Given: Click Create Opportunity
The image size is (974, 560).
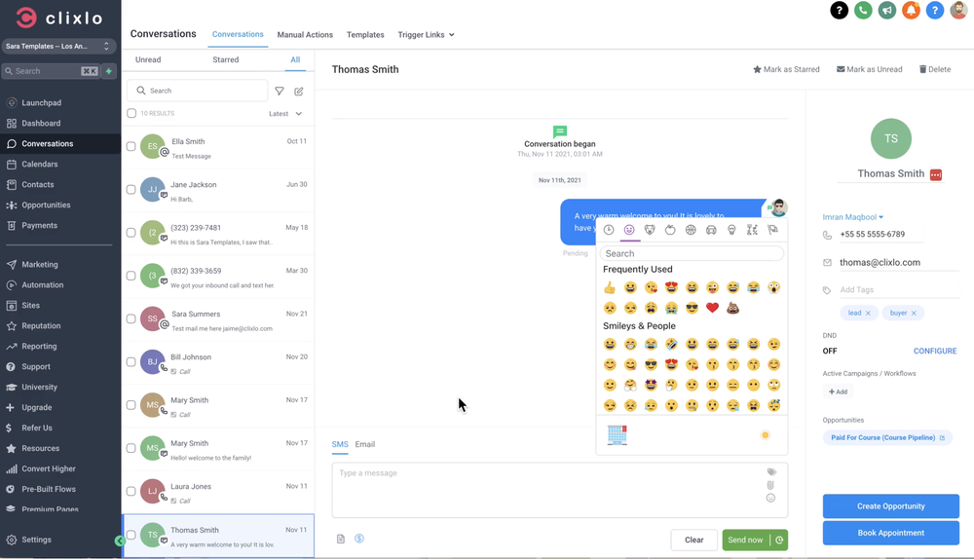Looking at the screenshot, I should pyautogui.click(x=891, y=506).
